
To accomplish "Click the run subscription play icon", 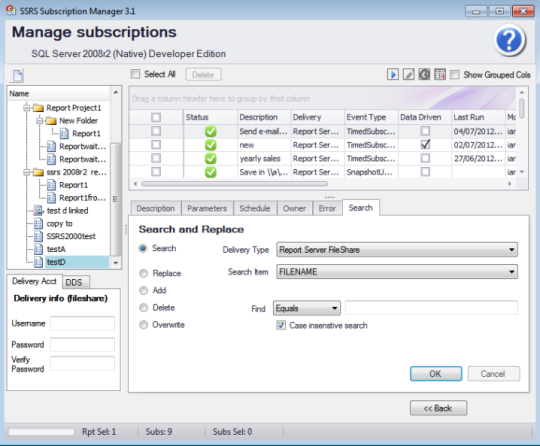I will pos(393,74).
